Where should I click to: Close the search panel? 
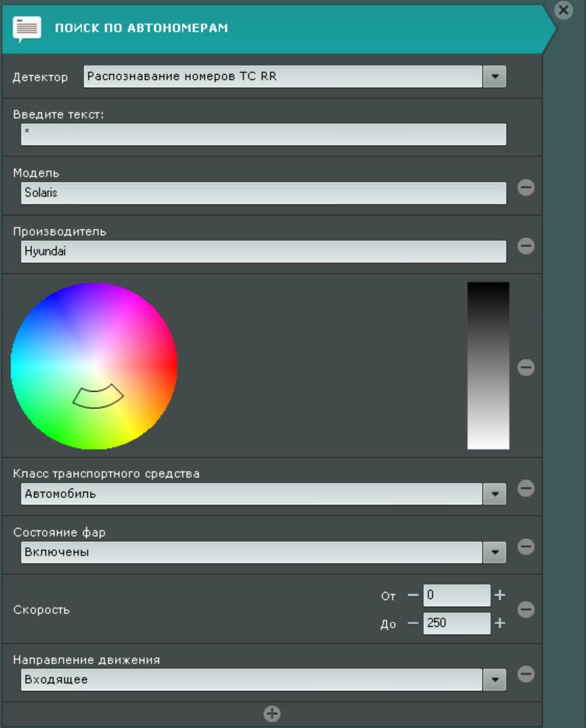click(x=564, y=10)
